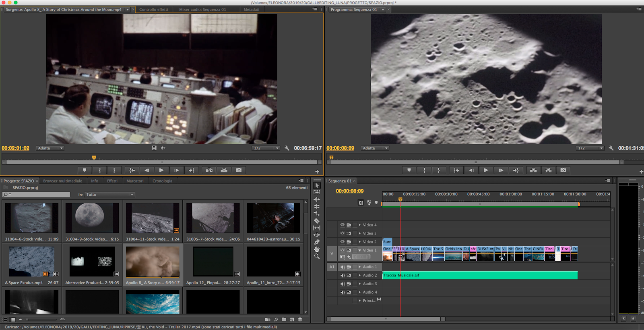Click Overwrite button in Source monitor

click(224, 170)
